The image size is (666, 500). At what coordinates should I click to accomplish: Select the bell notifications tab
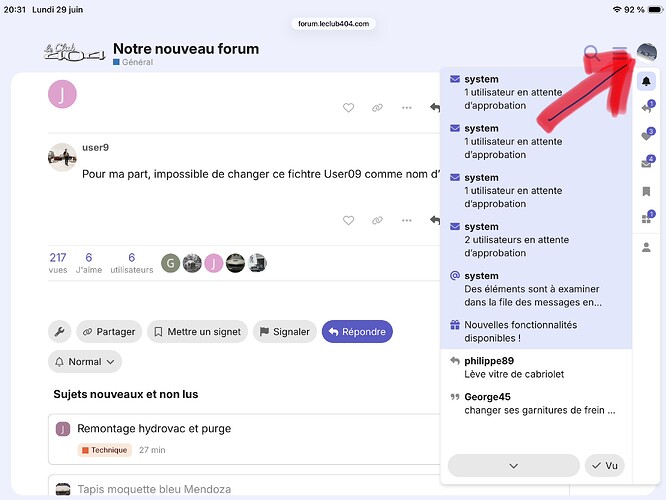click(x=646, y=81)
